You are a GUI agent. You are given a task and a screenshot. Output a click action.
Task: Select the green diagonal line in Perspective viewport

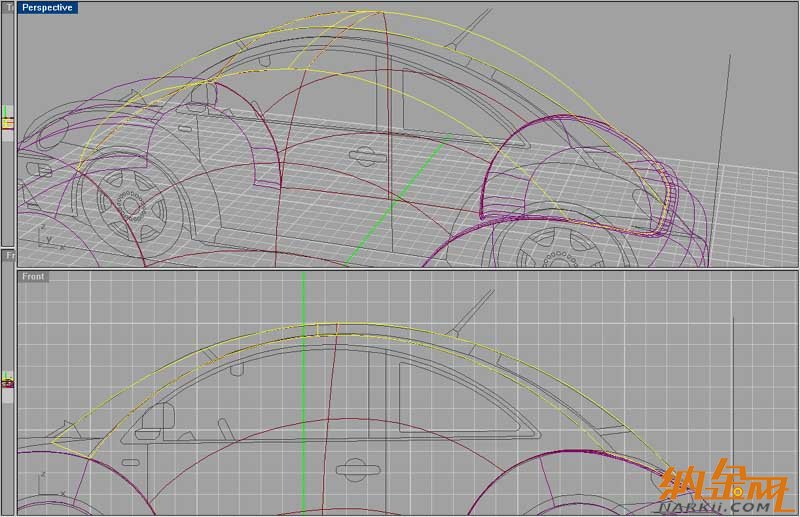[x=398, y=200]
